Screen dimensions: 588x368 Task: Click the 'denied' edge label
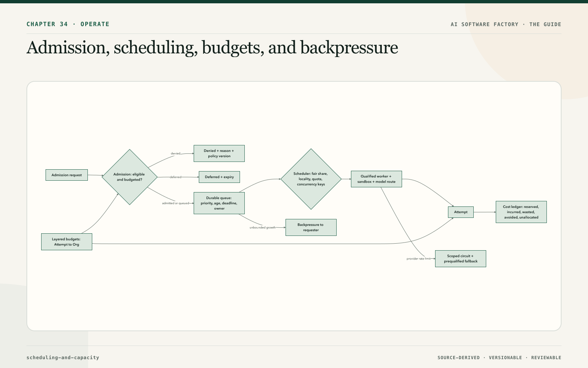(x=176, y=153)
